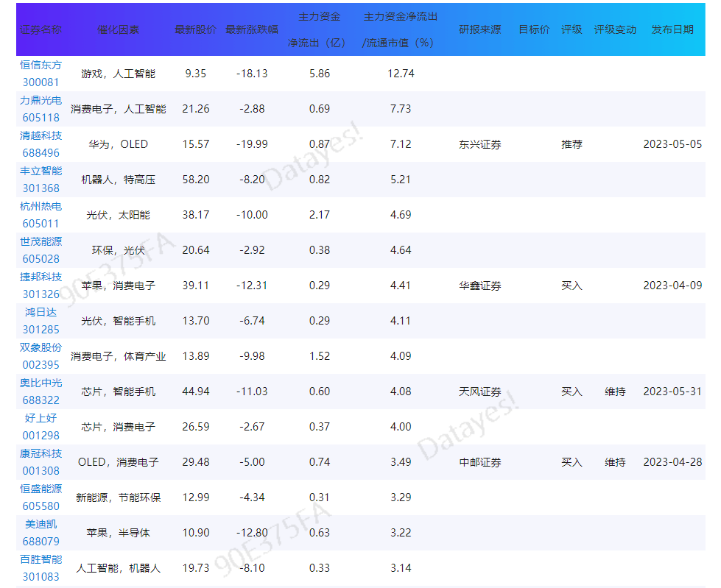Click the date 2023-04-09
This screenshot has height=588, width=721.
(672, 286)
